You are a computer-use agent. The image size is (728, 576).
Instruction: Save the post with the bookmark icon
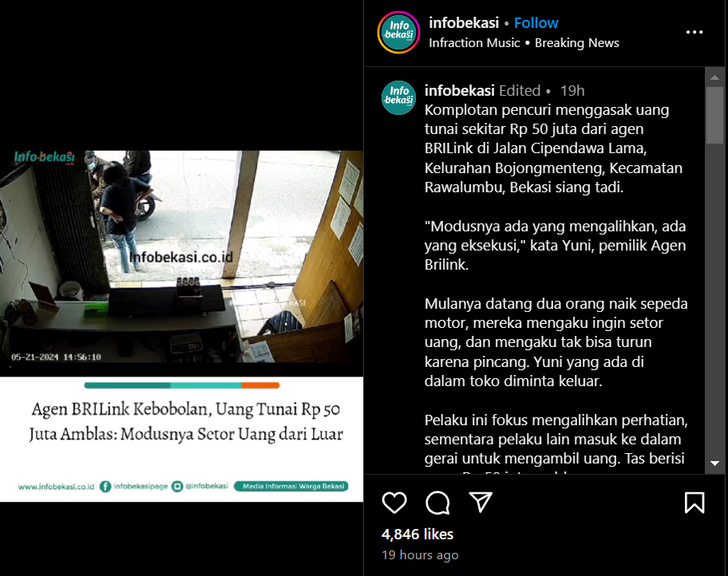tap(694, 503)
